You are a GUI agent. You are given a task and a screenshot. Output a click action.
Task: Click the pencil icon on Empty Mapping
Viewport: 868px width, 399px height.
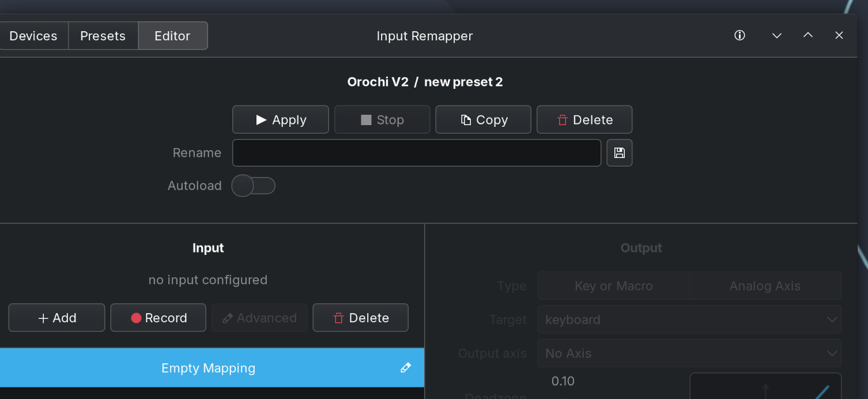(x=406, y=368)
